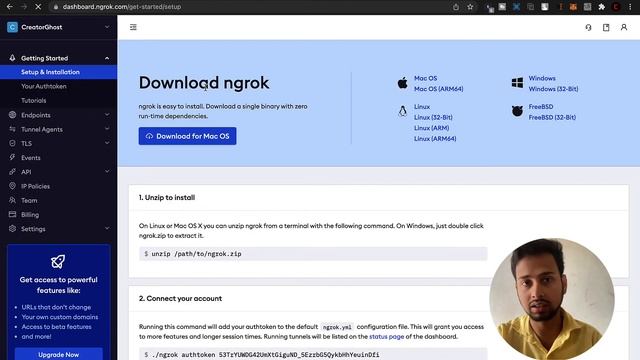Open CreatorGhost account dropdown chevron
The width and height of the screenshot is (640, 360).
coord(107,27)
